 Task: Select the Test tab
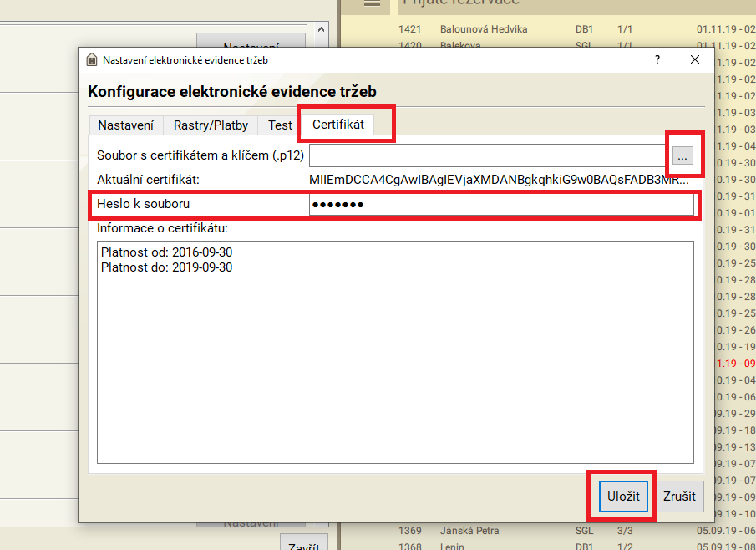[x=280, y=125]
